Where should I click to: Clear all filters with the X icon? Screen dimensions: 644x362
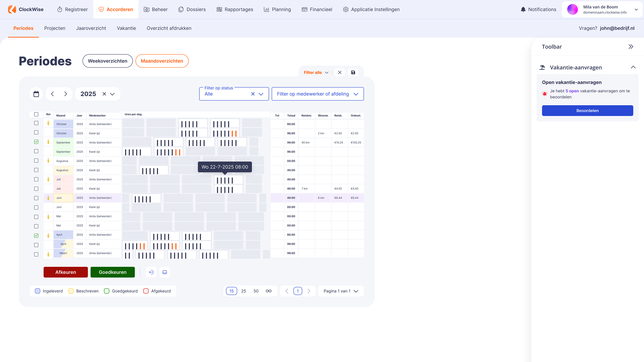pos(340,72)
